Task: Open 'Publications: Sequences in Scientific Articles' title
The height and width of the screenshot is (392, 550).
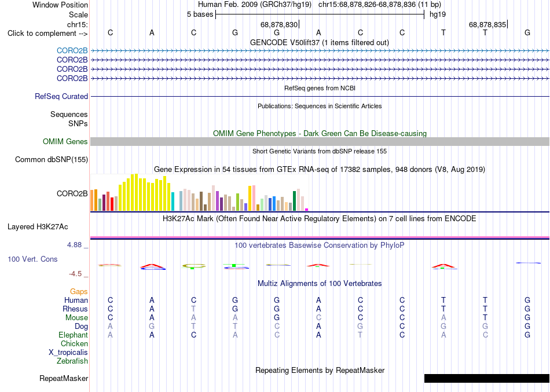Action: (x=320, y=106)
